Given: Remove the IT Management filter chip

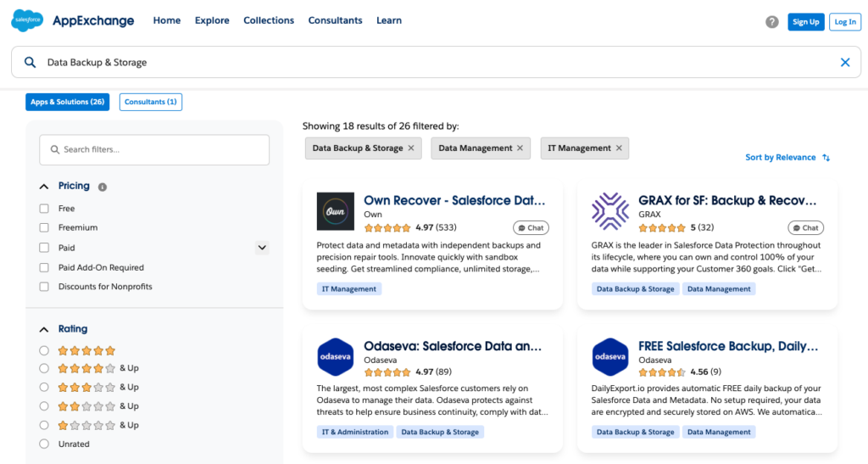Looking at the screenshot, I should pyautogui.click(x=619, y=148).
